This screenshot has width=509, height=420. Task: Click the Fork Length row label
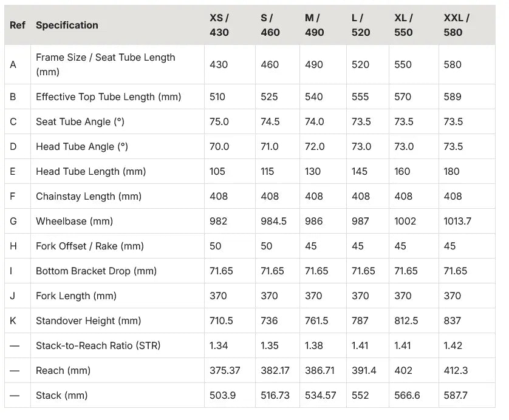coord(77,296)
